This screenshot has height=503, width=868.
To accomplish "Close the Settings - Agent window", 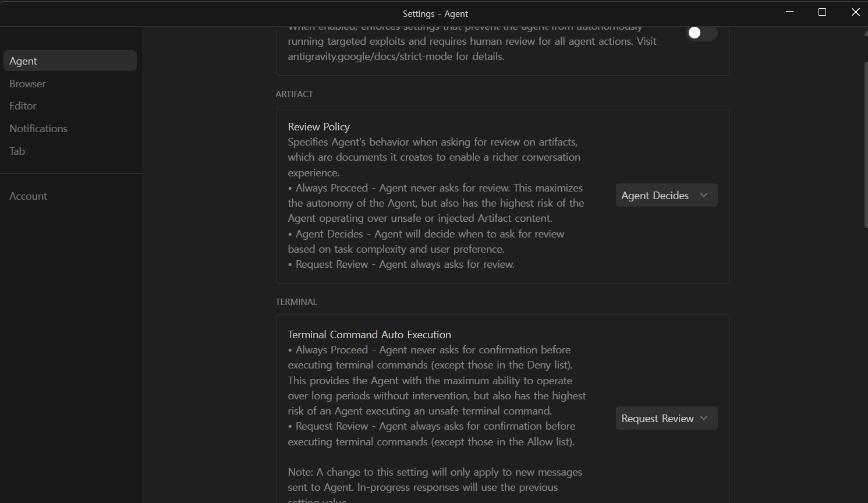I will click(x=855, y=12).
